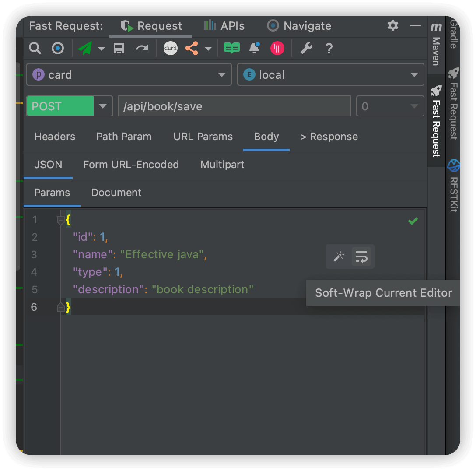Switch to the Headers tab

(x=55, y=137)
